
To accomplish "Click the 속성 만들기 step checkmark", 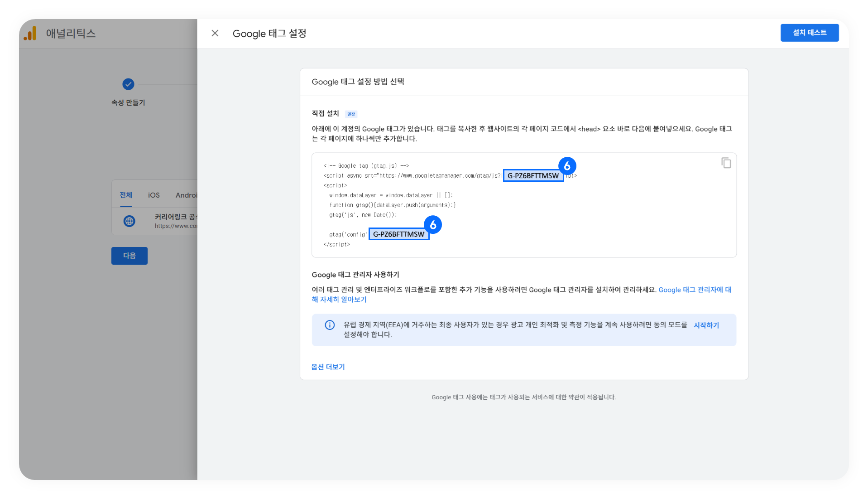I will [x=129, y=84].
